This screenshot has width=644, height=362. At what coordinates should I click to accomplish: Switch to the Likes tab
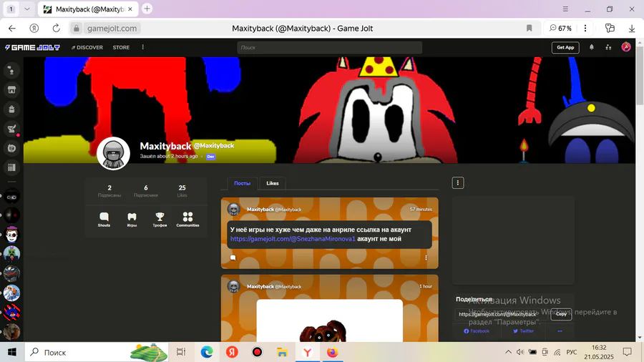[273, 183]
